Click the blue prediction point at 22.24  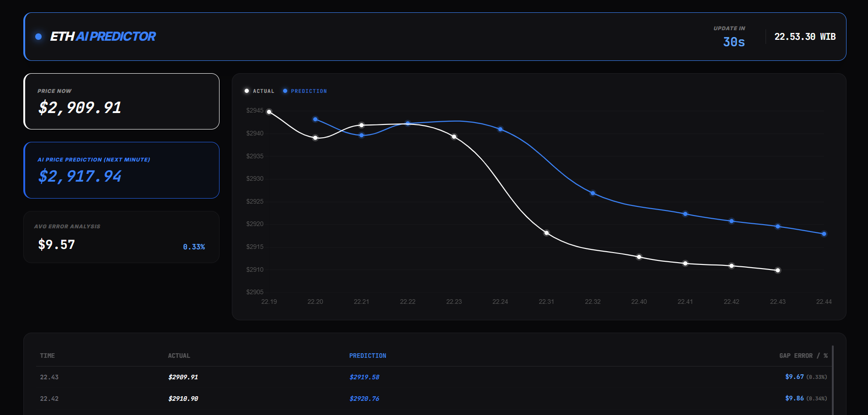[500, 129]
